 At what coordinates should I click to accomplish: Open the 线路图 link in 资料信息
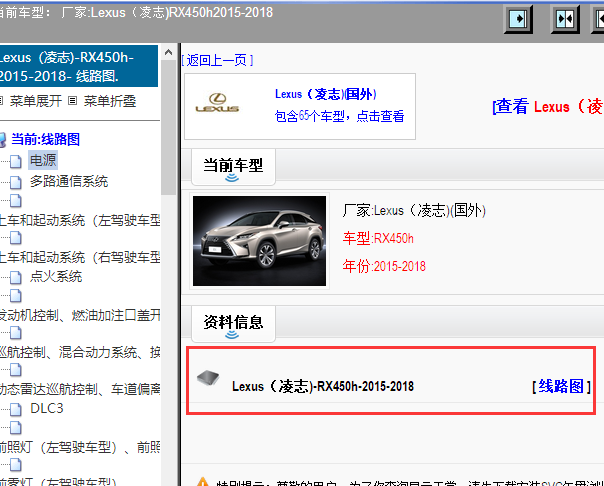tap(561, 386)
